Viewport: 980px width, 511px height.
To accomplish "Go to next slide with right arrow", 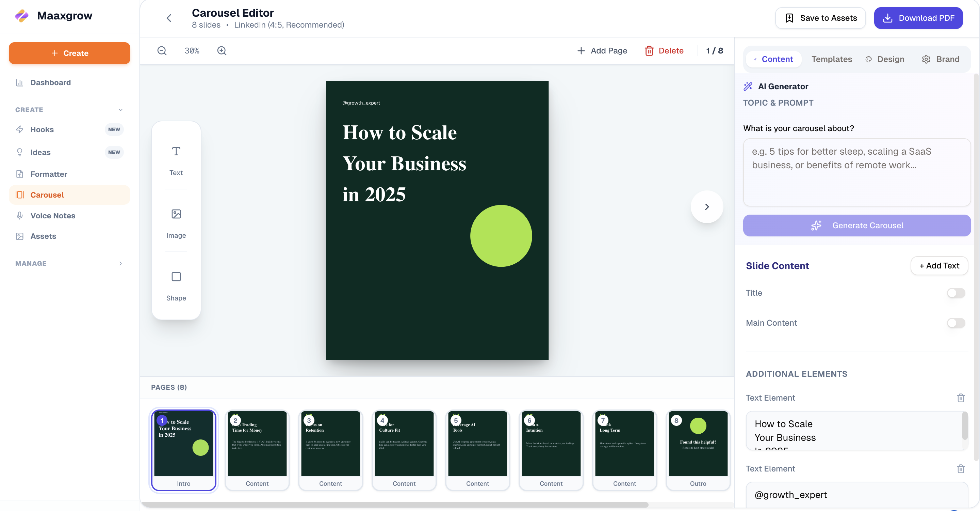I will pos(706,207).
